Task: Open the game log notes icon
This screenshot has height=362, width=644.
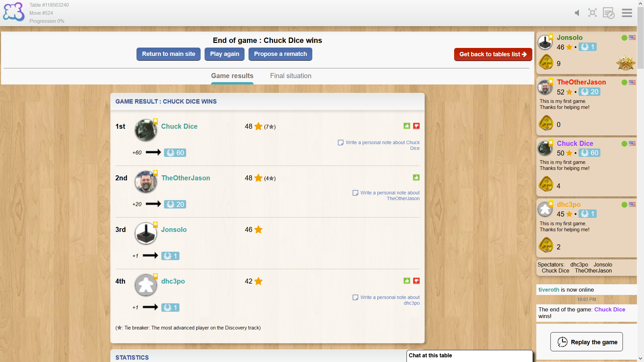Action: click(608, 13)
